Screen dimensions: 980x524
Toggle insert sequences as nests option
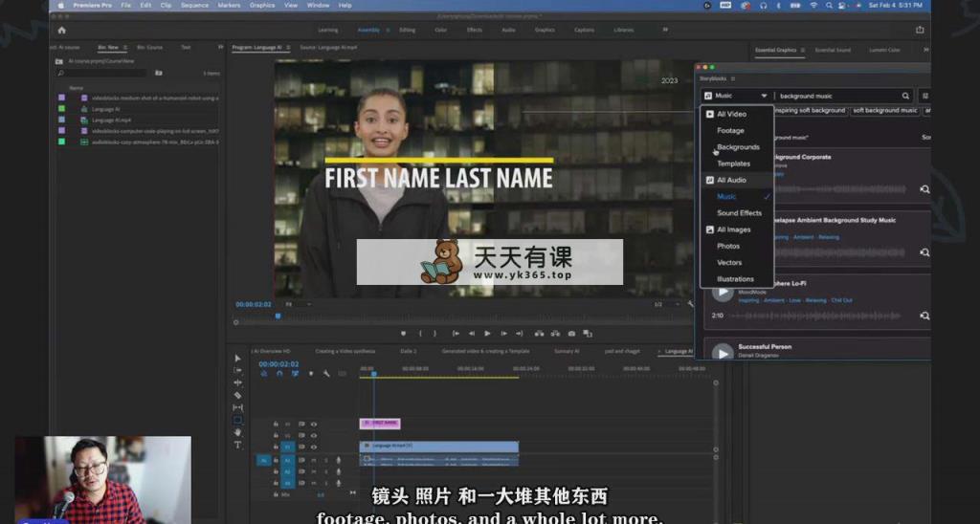pos(264,374)
